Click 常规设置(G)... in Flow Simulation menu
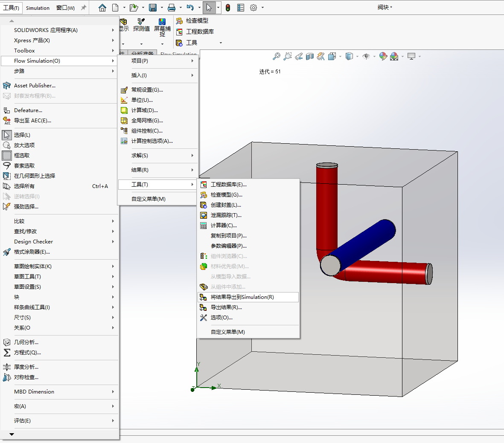This screenshot has width=504, height=443. 158,90
